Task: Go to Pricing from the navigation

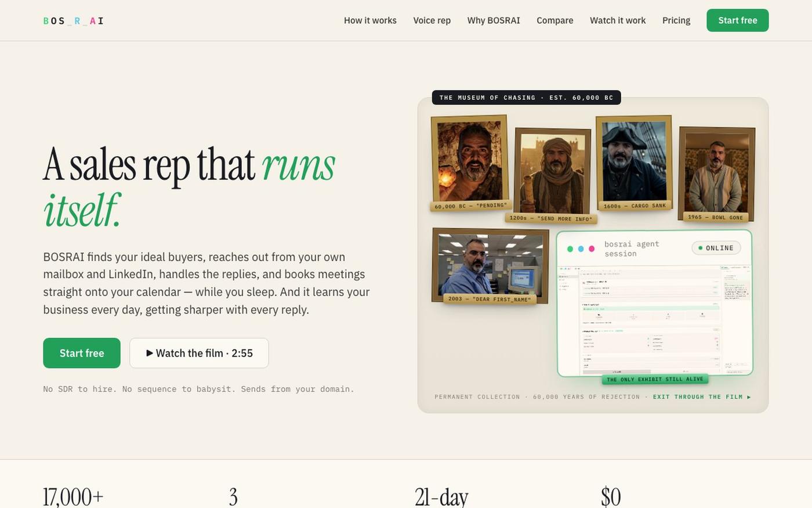Action: [x=676, y=20]
